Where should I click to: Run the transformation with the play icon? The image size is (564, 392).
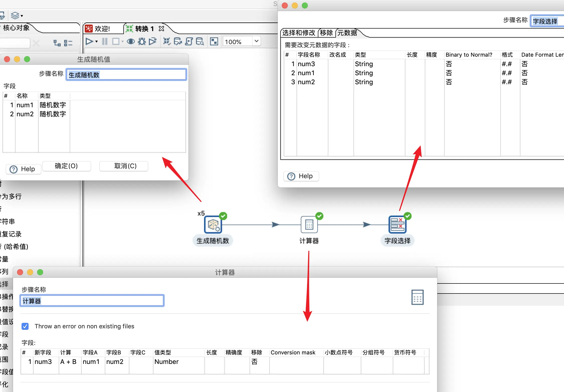(x=89, y=41)
